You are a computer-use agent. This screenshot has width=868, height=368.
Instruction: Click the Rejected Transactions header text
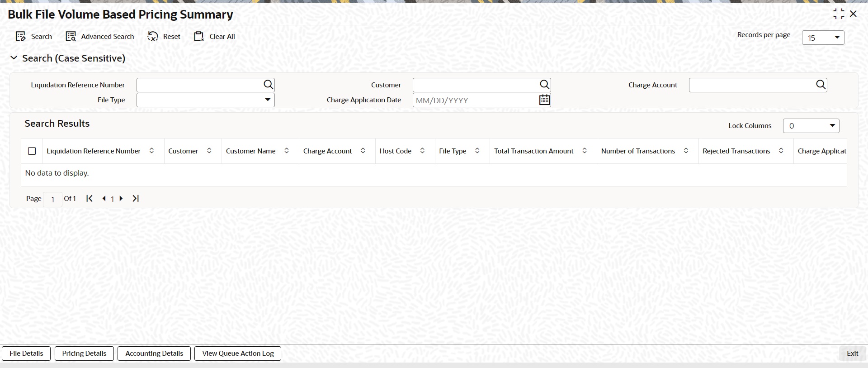(736, 151)
